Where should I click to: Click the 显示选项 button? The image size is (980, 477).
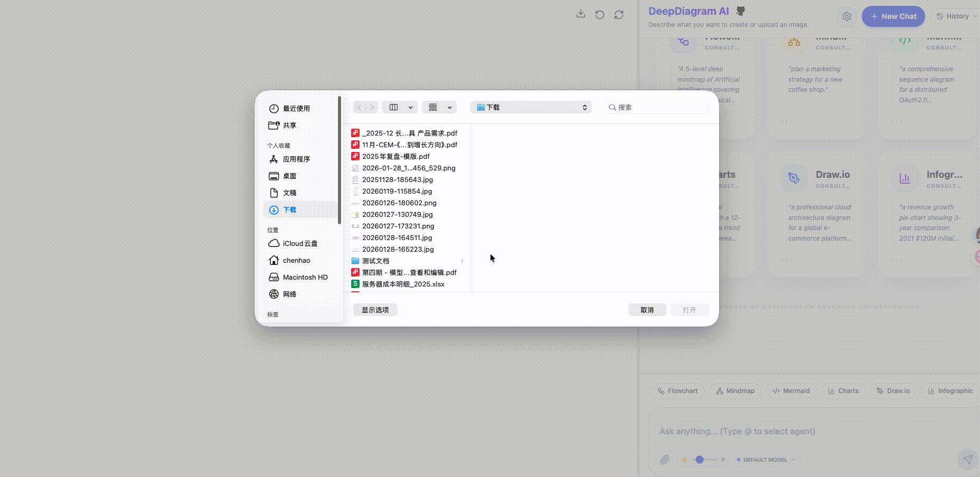coord(375,310)
